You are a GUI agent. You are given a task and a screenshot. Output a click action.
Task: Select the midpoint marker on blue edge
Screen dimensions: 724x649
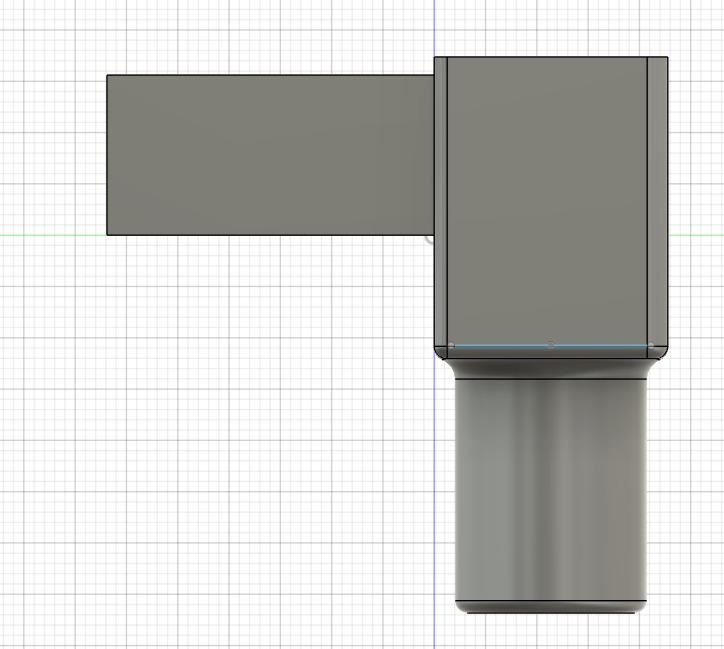point(551,345)
